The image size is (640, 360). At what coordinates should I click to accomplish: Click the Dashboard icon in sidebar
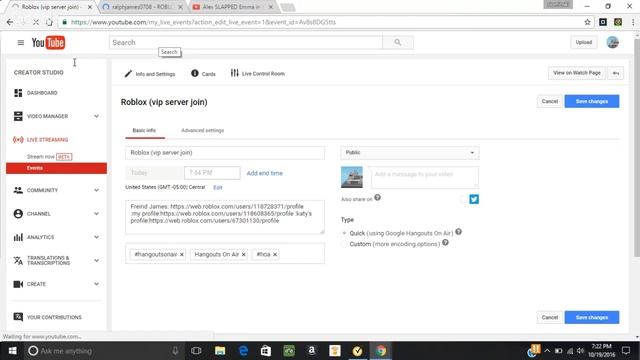(x=18, y=93)
